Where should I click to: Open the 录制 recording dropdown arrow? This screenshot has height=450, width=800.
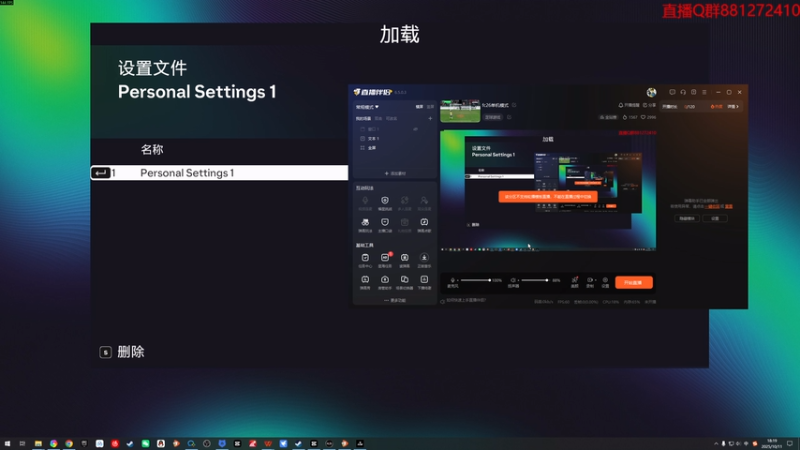pos(595,280)
